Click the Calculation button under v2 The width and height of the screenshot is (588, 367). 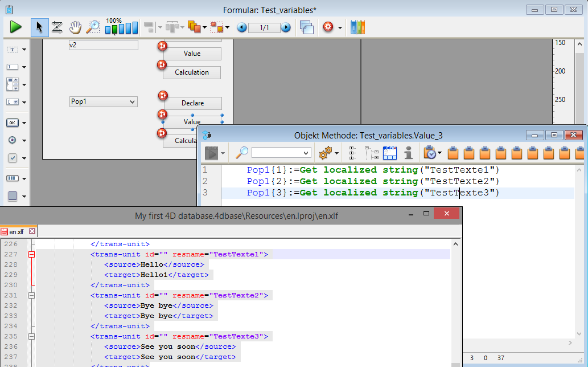coord(192,72)
